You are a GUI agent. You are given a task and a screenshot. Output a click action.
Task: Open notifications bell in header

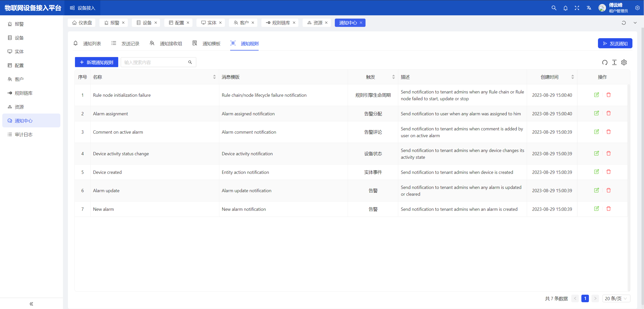[x=566, y=8]
